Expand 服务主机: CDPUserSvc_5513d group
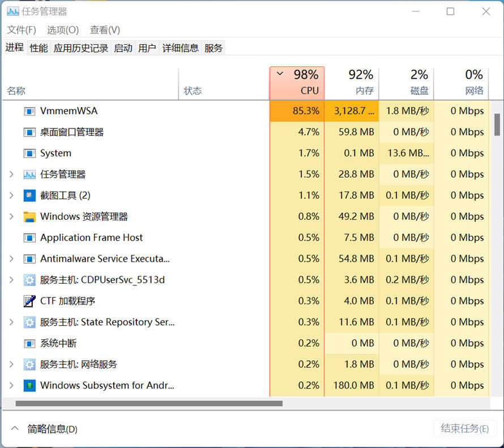504x448 pixels. tap(11, 280)
